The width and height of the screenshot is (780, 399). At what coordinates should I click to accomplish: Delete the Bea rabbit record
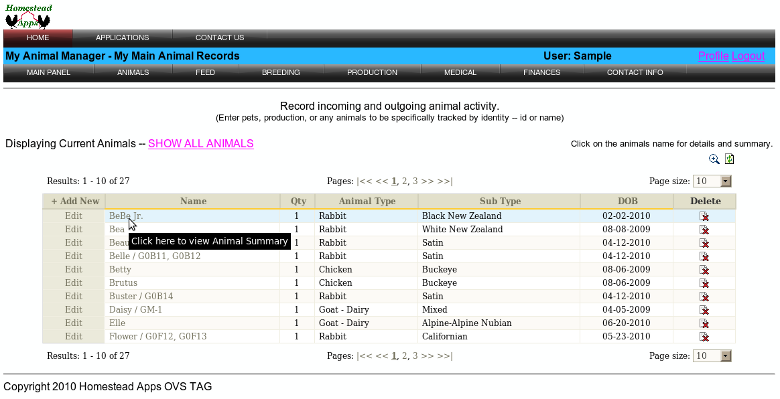pyautogui.click(x=704, y=229)
